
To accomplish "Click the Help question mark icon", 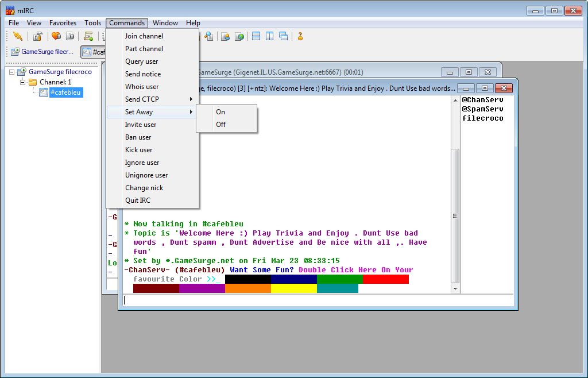I will (x=300, y=36).
